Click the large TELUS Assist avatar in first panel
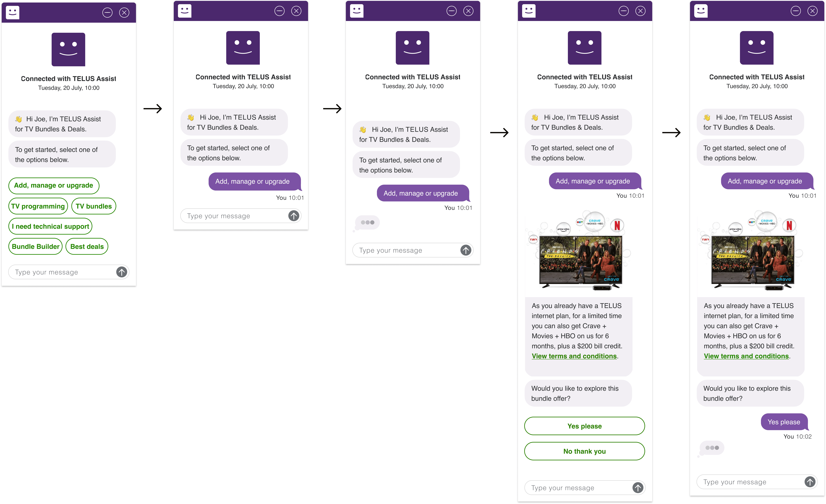The width and height of the screenshot is (826, 504). pos(68,49)
